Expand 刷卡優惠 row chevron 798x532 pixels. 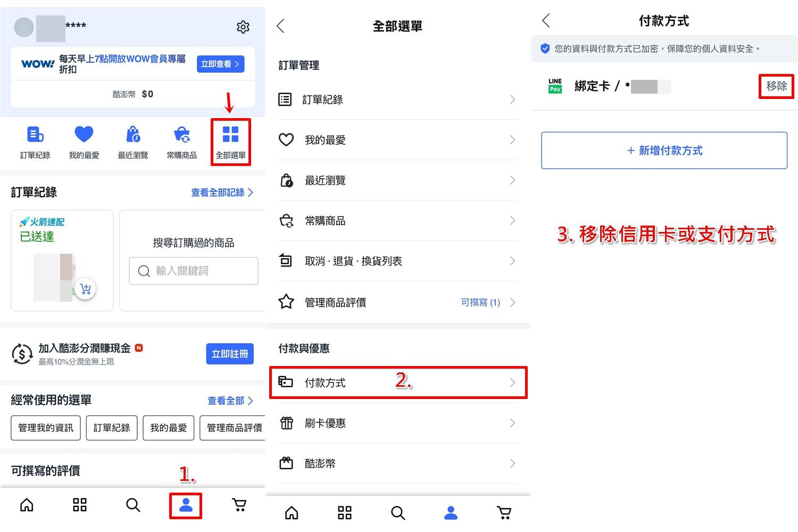coord(512,423)
